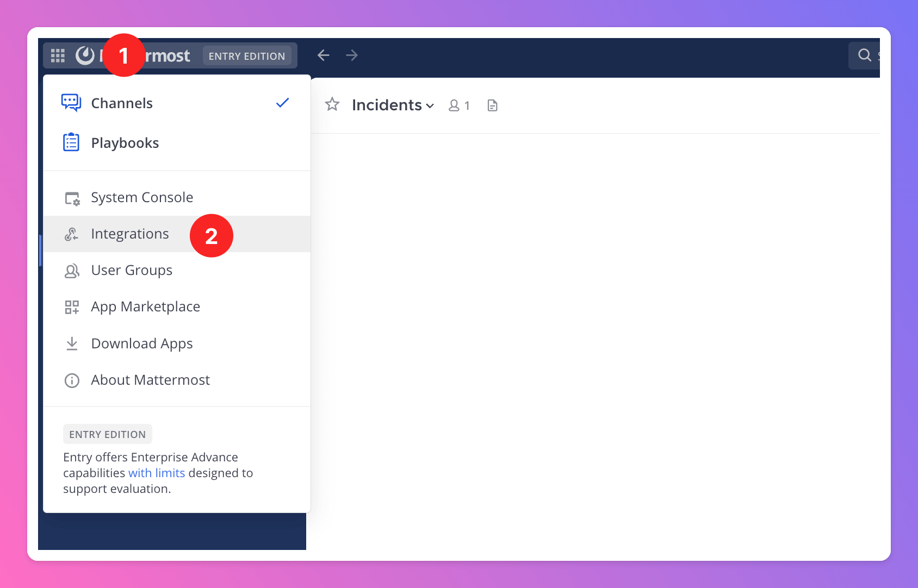View channel members count icon
This screenshot has height=588, width=918.
(x=459, y=105)
